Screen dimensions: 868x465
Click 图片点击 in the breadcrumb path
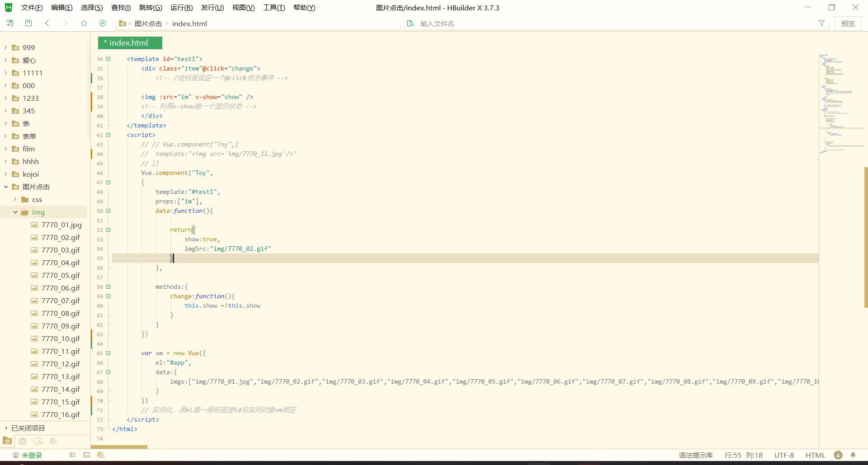pos(148,23)
